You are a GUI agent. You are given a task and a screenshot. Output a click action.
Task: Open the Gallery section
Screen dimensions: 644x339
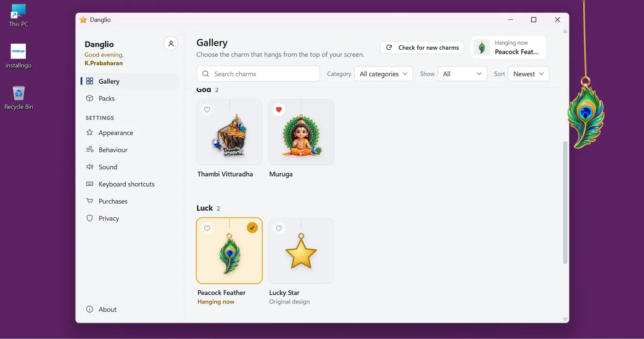[130, 81]
